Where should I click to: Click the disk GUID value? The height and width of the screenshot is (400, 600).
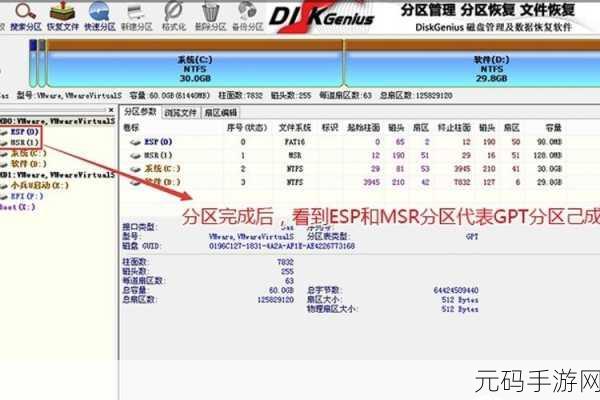pyautogui.click(x=282, y=246)
